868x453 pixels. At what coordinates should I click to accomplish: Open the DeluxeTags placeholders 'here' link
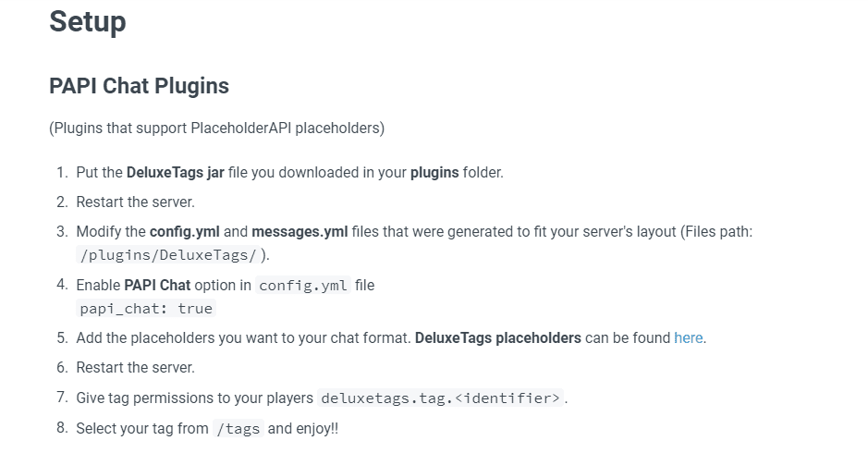688,337
